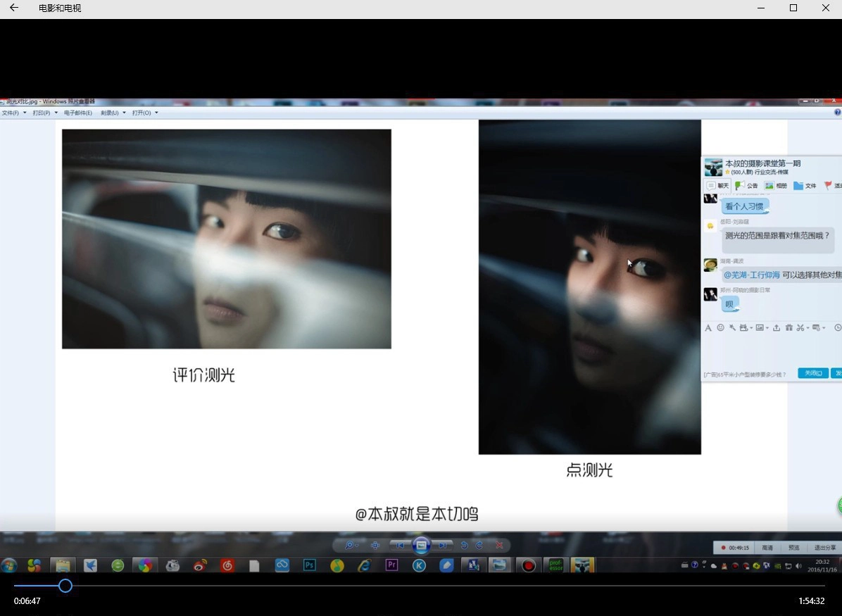Click the elapsed time 0:06:47
842x616 pixels.
coord(27,601)
